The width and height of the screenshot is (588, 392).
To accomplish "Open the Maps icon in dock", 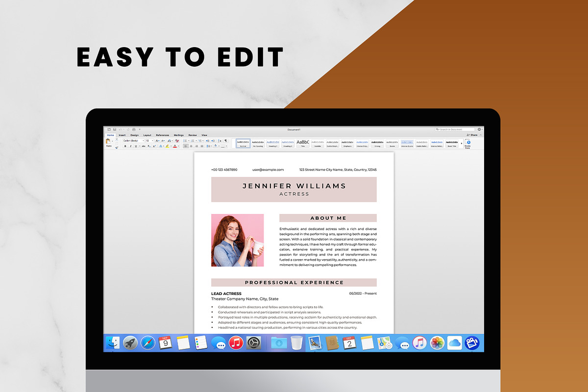I will click(x=385, y=343).
